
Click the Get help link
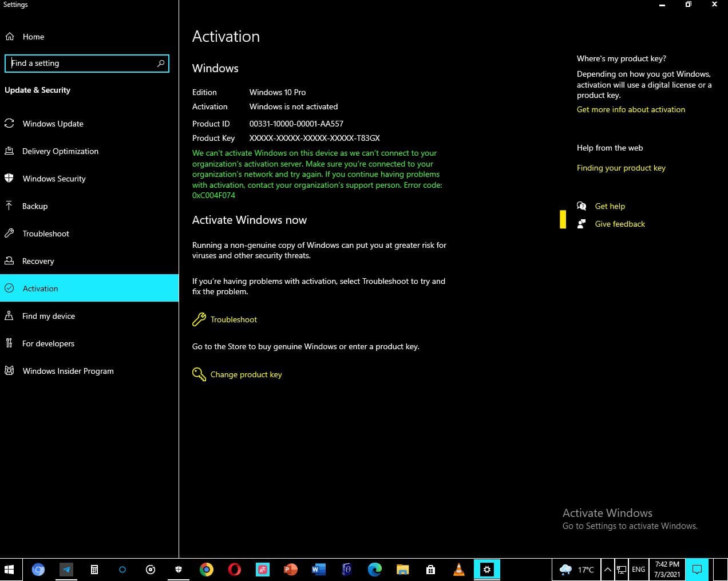(610, 206)
